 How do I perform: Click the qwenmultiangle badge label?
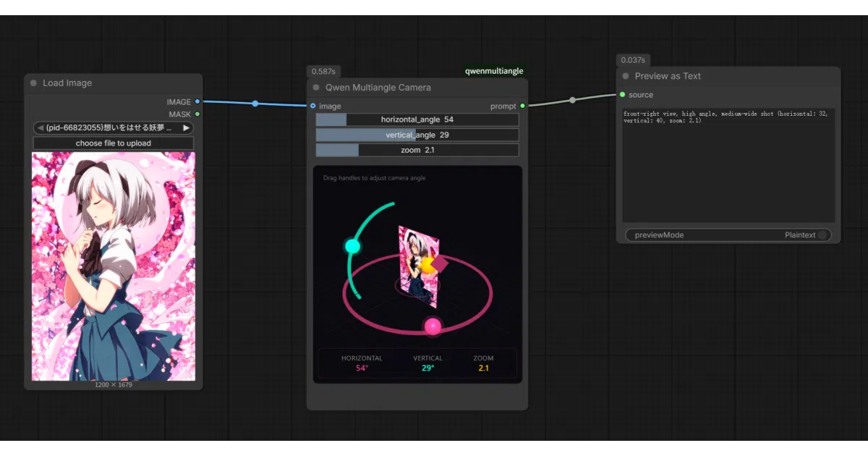pos(494,71)
